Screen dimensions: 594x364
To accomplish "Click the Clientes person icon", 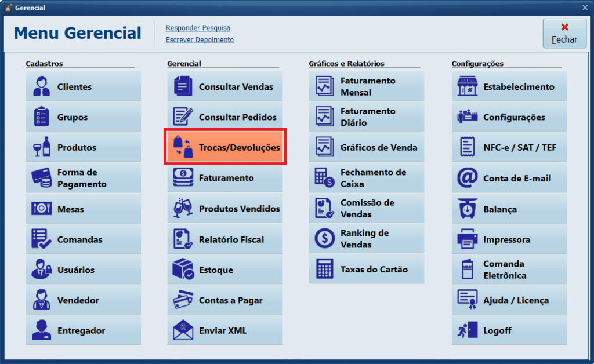I will click(42, 87).
